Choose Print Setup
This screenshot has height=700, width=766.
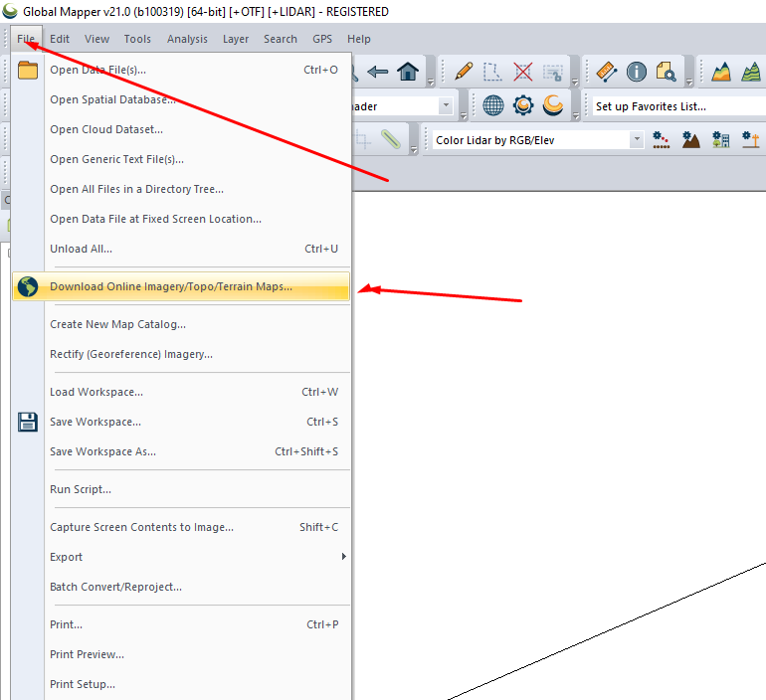[181, 684]
